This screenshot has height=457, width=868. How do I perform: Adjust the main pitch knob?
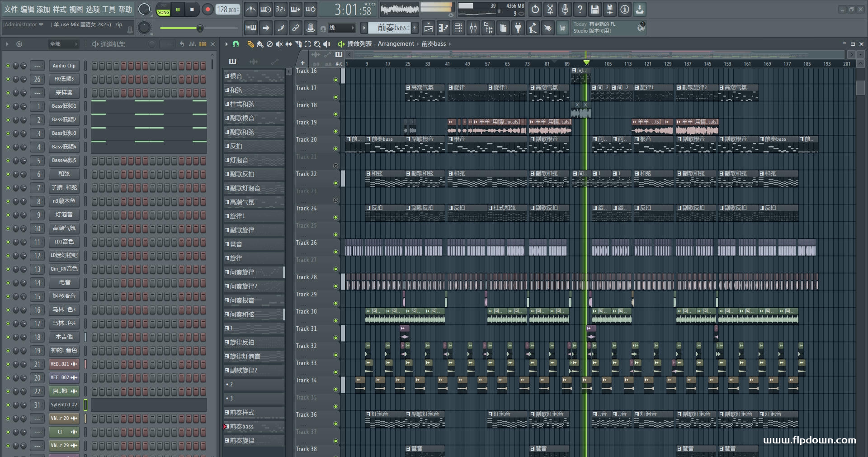pos(144,28)
